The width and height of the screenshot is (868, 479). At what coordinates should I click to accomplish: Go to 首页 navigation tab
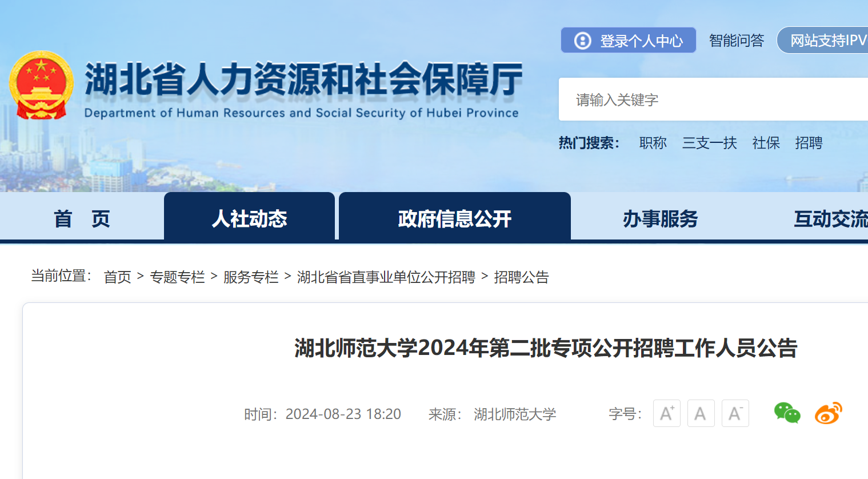point(82,218)
